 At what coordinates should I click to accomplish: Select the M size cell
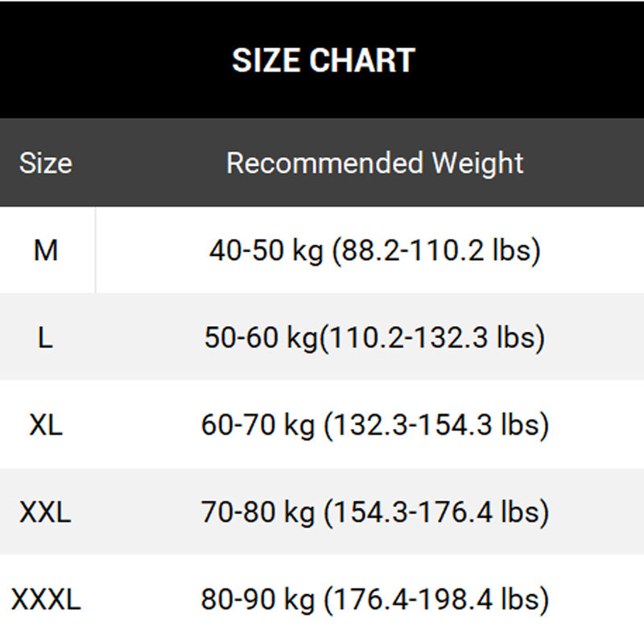(x=46, y=250)
